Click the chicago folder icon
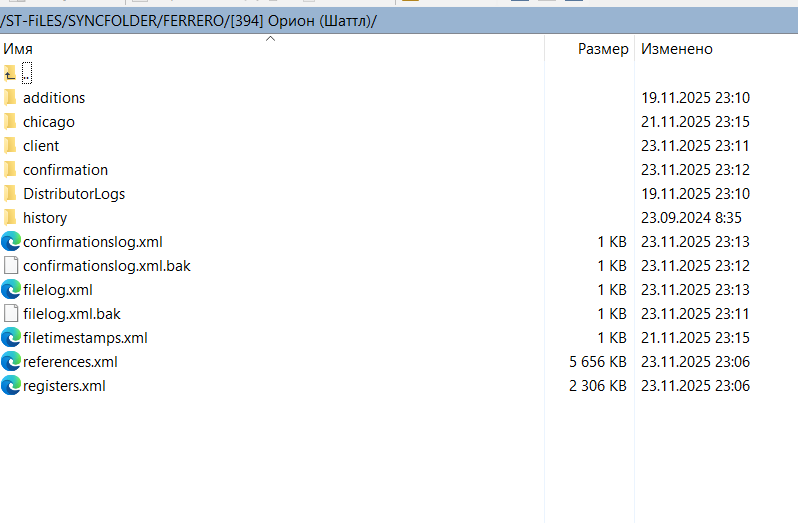This screenshot has width=798, height=523. [x=10, y=122]
